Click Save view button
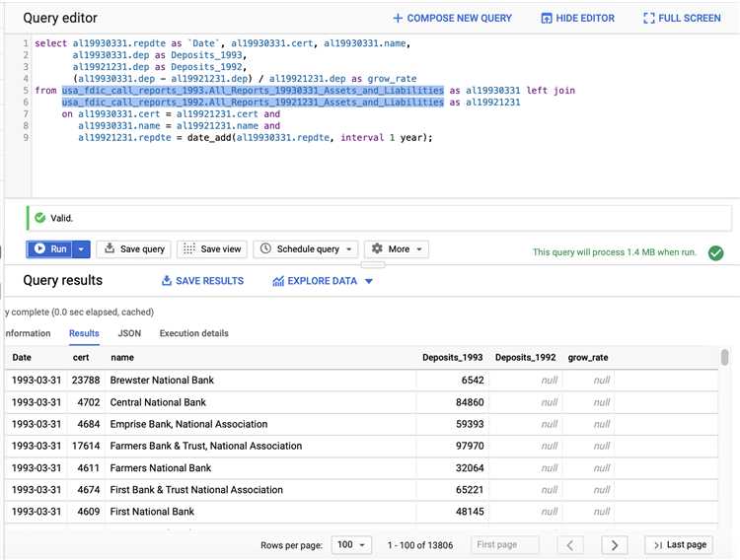 point(212,248)
